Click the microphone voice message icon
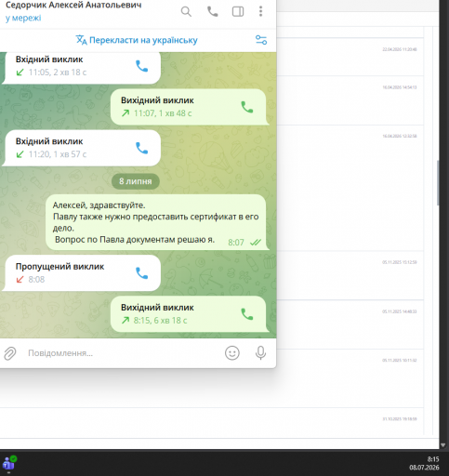449x476 pixels. (x=260, y=353)
